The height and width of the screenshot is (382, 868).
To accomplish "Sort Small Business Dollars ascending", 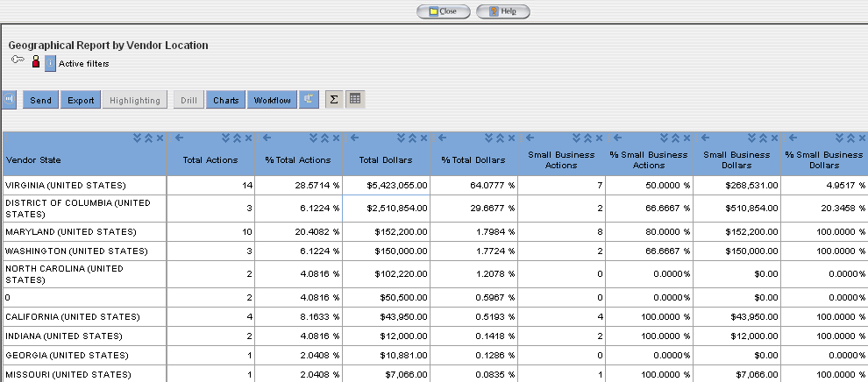I will [x=763, y=138].
